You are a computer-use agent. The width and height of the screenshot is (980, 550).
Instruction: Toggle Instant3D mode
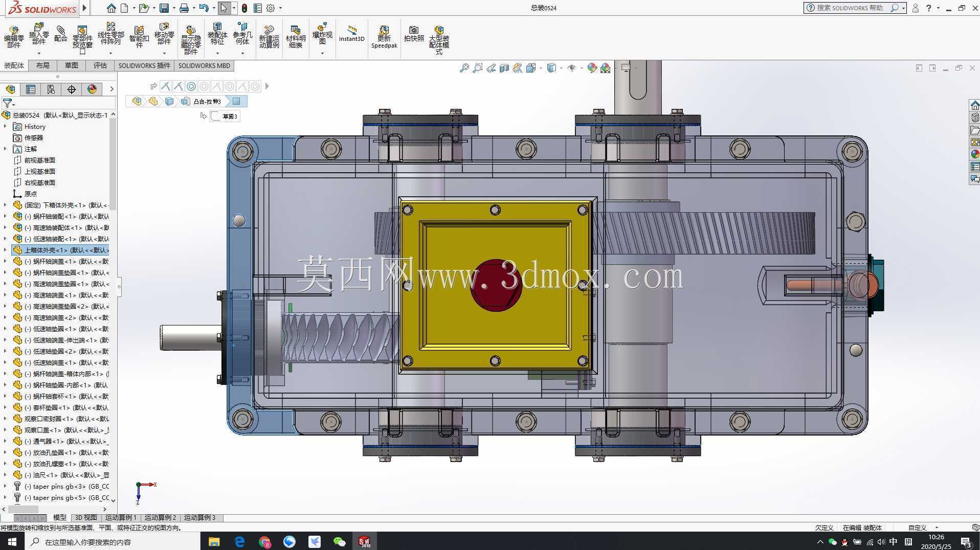point(352,34)
